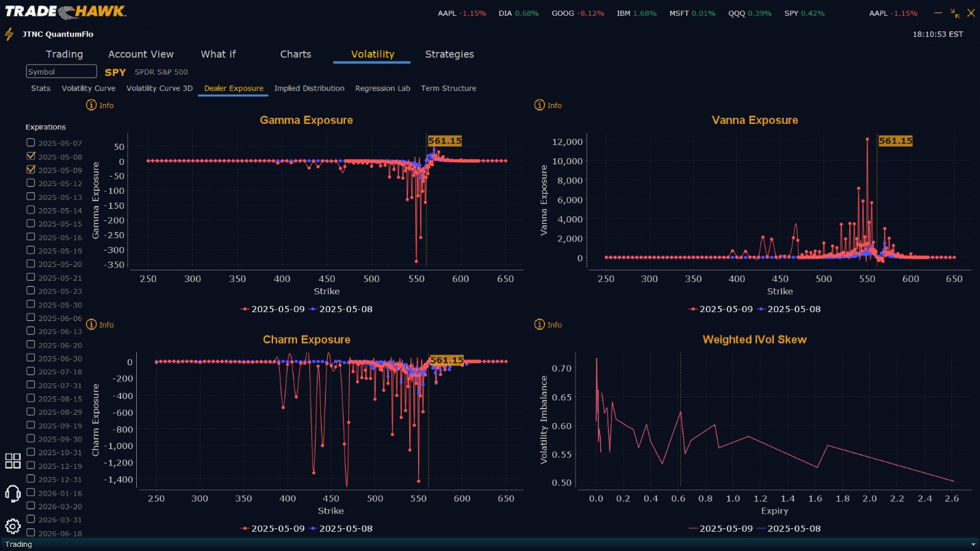Enable the 2025-05-13 expiration checkbox
The image size is (980, 551).
click(x=30, y=196)
